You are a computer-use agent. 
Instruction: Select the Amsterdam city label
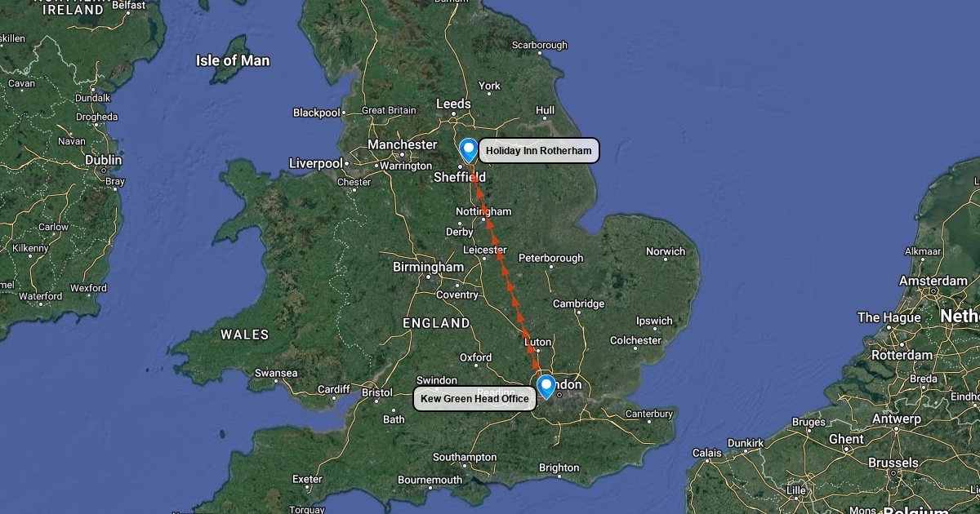click(x=933, y=281)
